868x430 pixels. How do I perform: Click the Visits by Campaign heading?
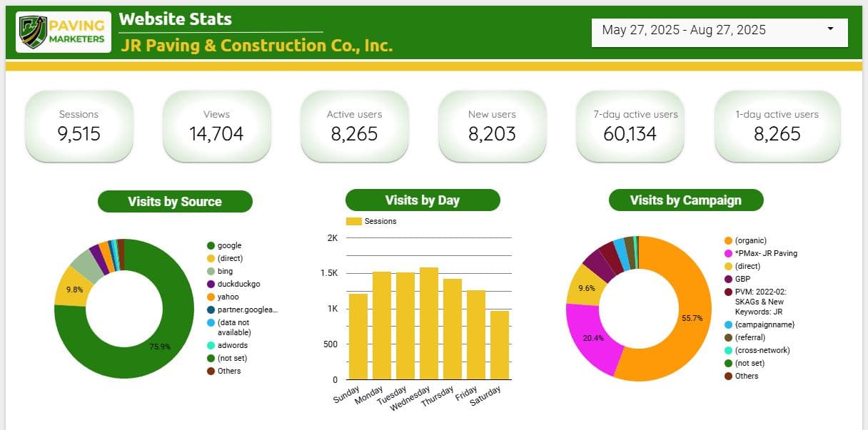coord(686,200)
